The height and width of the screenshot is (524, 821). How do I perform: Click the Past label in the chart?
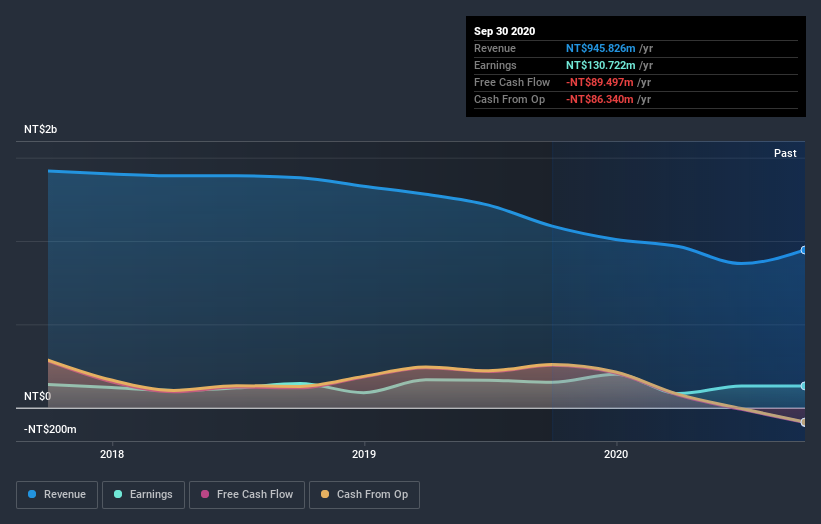[x=785, y=153]
